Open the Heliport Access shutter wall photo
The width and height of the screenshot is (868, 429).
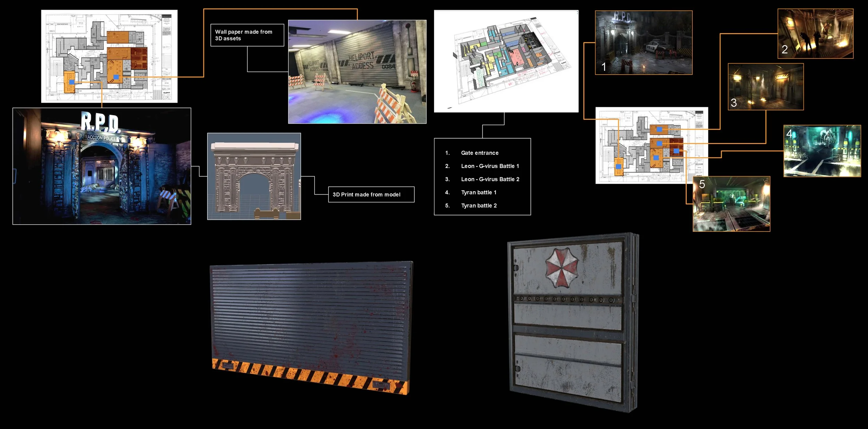[357, 72]
